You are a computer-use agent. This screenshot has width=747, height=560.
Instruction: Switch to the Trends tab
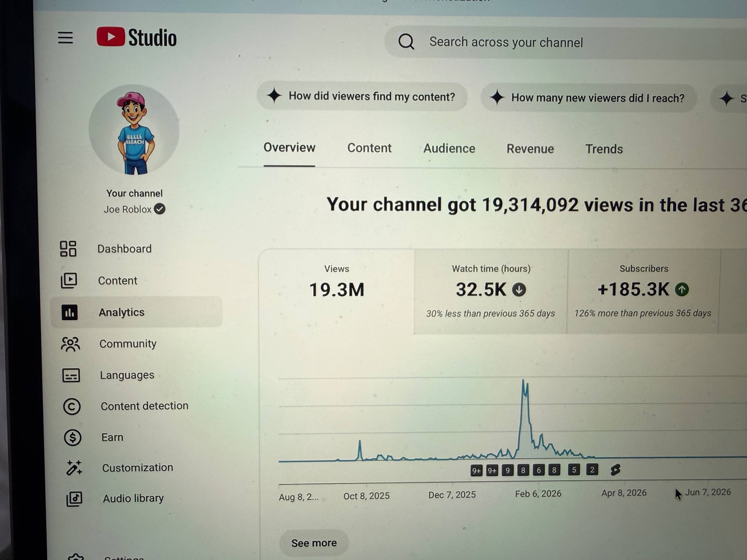point(604,149)
